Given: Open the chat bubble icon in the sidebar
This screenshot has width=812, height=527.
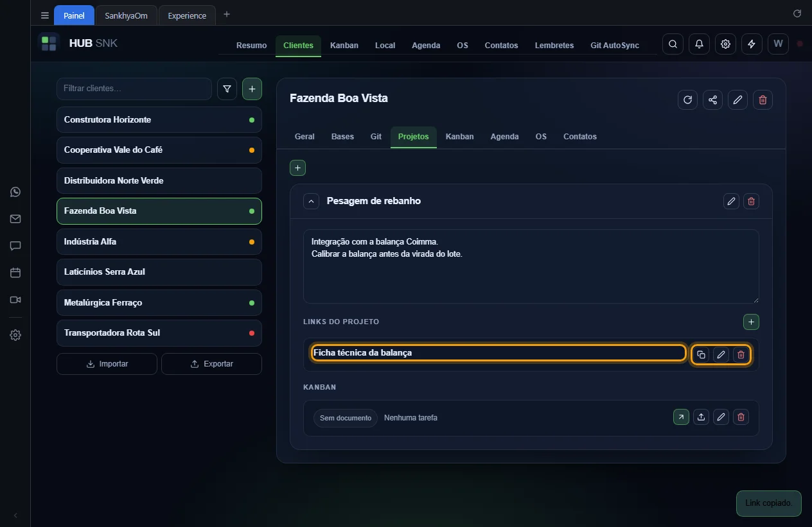Looking at the screenshot, I should [15, 246].
